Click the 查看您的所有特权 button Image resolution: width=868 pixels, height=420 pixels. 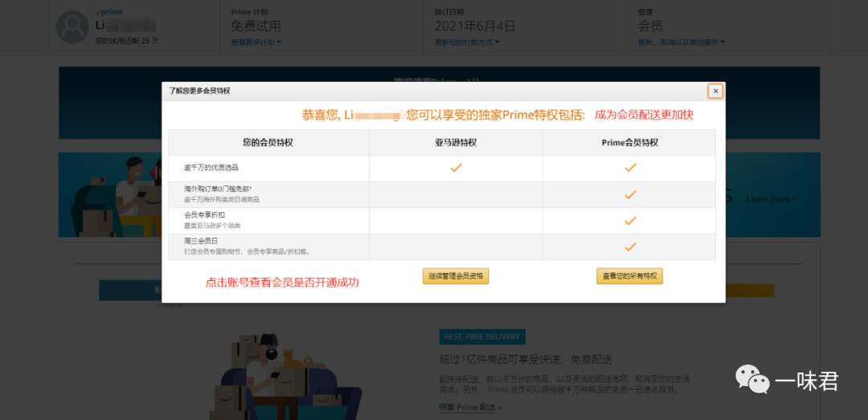[x=629, y=276]
